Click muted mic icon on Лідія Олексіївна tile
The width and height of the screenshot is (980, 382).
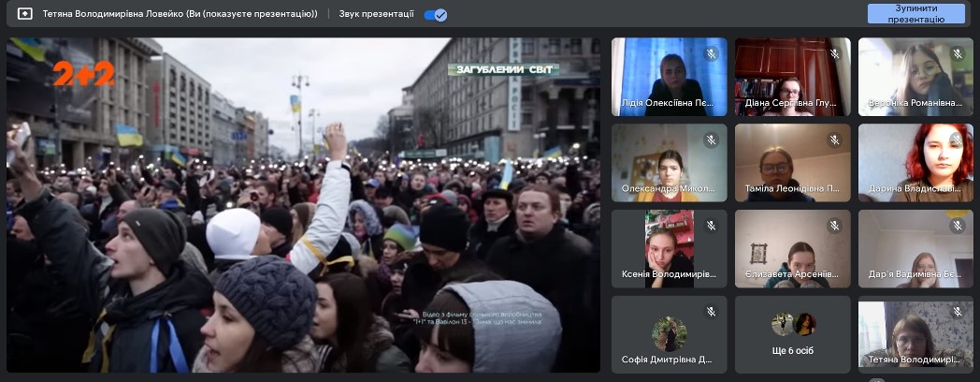point(711,53)
